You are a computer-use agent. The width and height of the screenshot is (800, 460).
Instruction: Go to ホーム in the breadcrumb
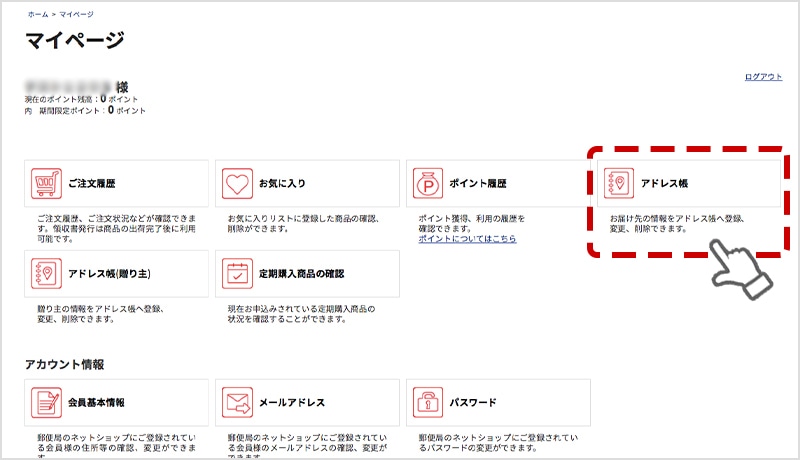coord(33,17)
